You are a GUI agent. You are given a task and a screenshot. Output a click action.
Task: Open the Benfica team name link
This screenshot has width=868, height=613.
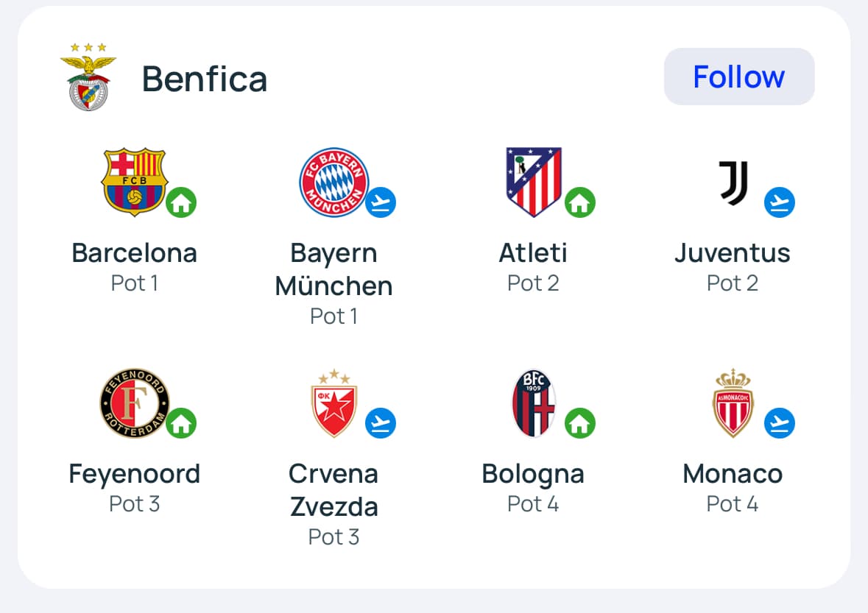205,78
